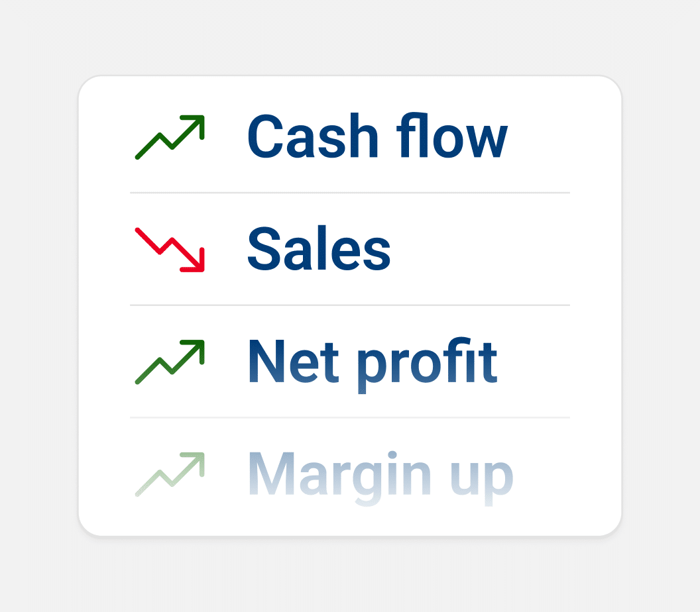
Task: Click the green rising arrow next to Net profit
Action: point(170,362)
